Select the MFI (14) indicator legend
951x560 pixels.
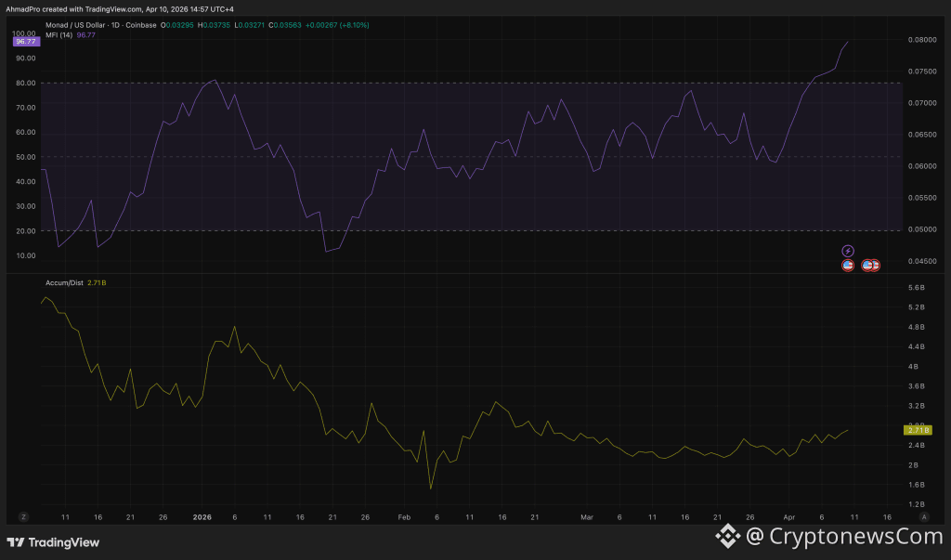59,35
